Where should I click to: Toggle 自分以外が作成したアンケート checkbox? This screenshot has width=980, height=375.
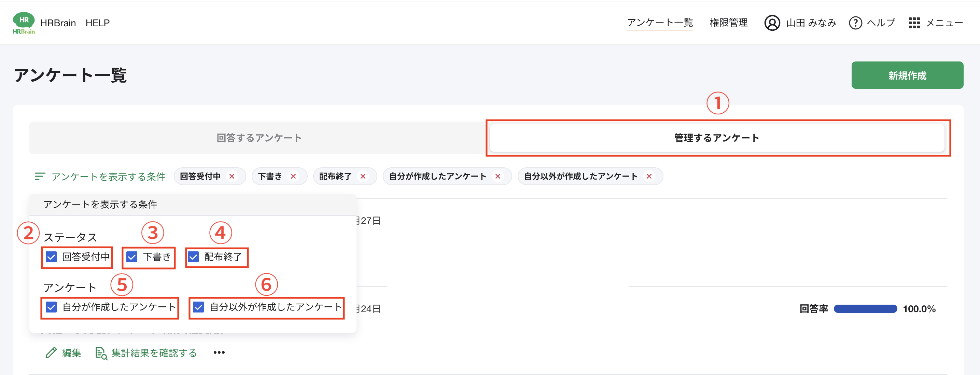(198, 307)
